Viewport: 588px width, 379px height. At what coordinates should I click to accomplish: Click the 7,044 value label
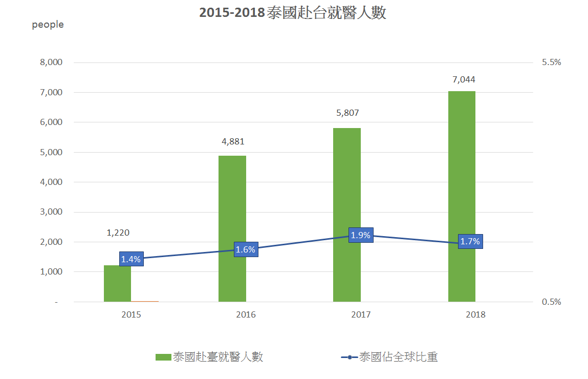point(464,79)
